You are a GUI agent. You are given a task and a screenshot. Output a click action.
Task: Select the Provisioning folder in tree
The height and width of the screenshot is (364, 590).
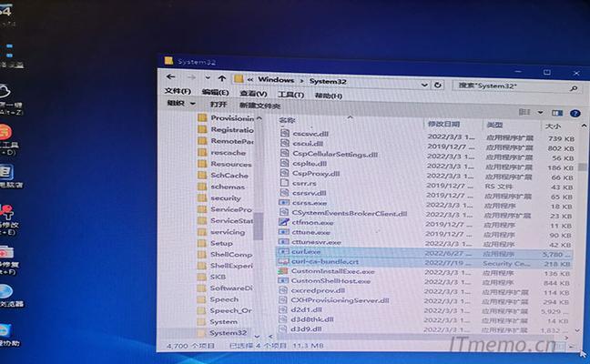pos(226,118)
